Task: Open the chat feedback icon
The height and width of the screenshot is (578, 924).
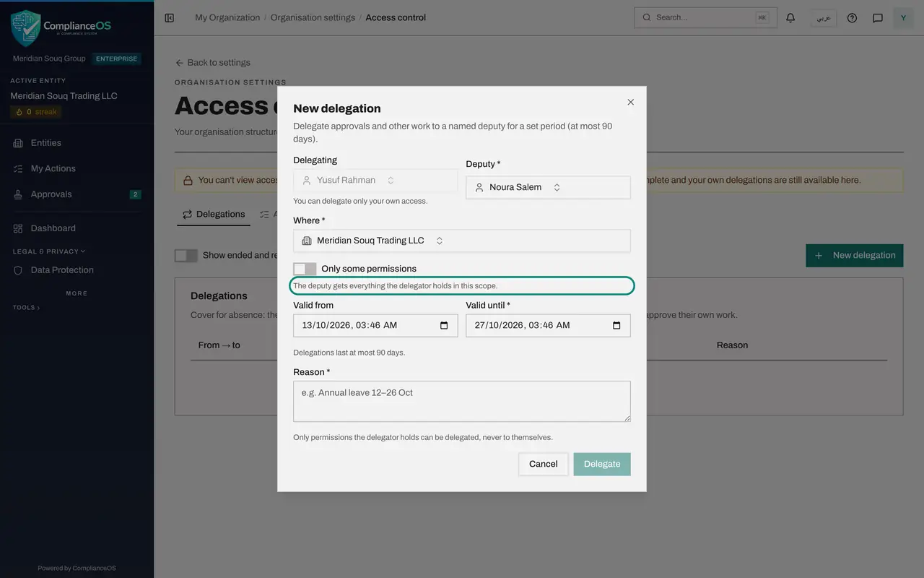Action: 878,18
